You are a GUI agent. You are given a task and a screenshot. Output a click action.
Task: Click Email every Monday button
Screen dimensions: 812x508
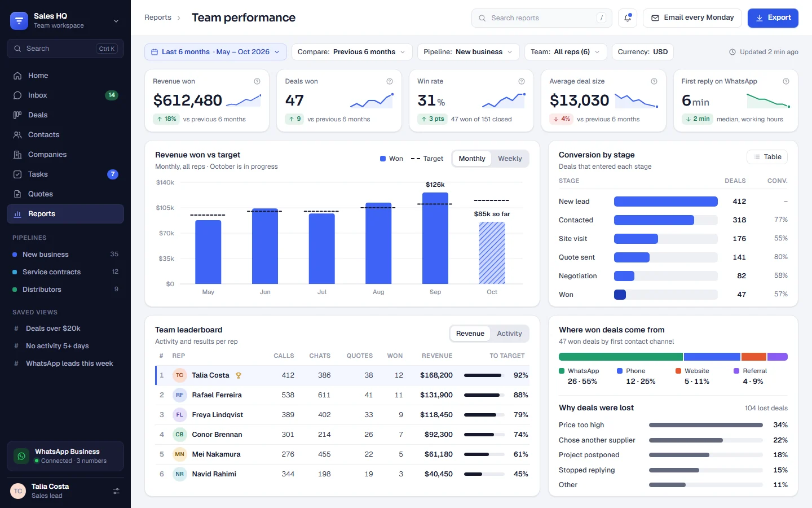pos(693,18)
